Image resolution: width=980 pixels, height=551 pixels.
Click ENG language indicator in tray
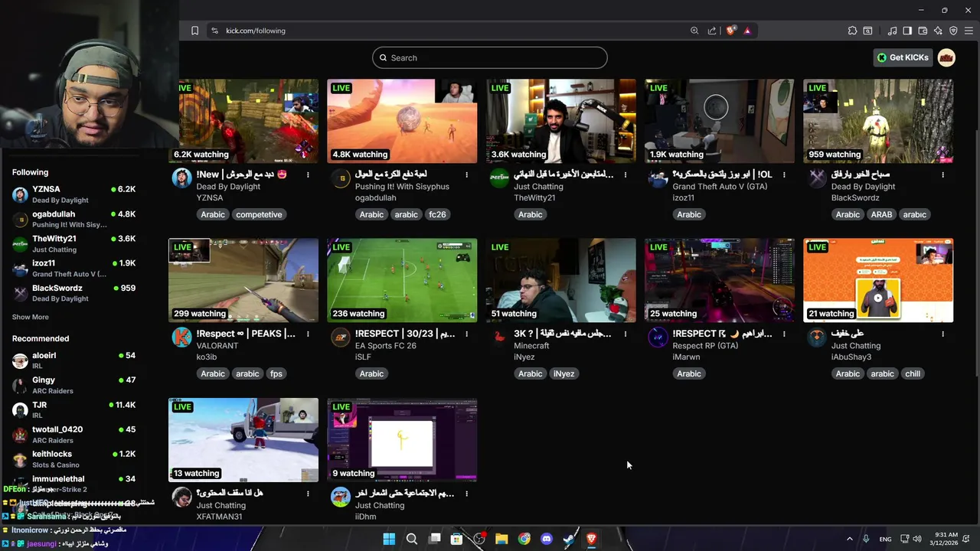pyautogui.click(x=885, y=540)
